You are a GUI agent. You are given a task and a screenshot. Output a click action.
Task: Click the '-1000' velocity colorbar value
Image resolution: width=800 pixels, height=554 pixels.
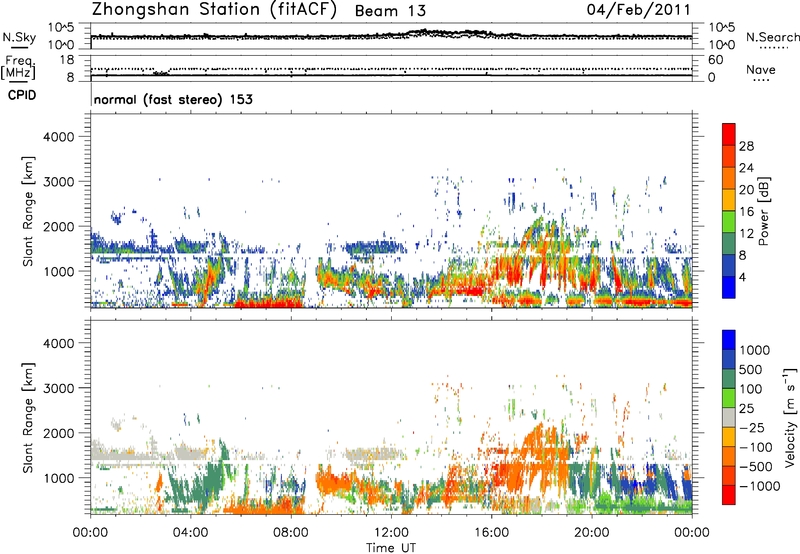pyautogui.click(x=760, y=486)
